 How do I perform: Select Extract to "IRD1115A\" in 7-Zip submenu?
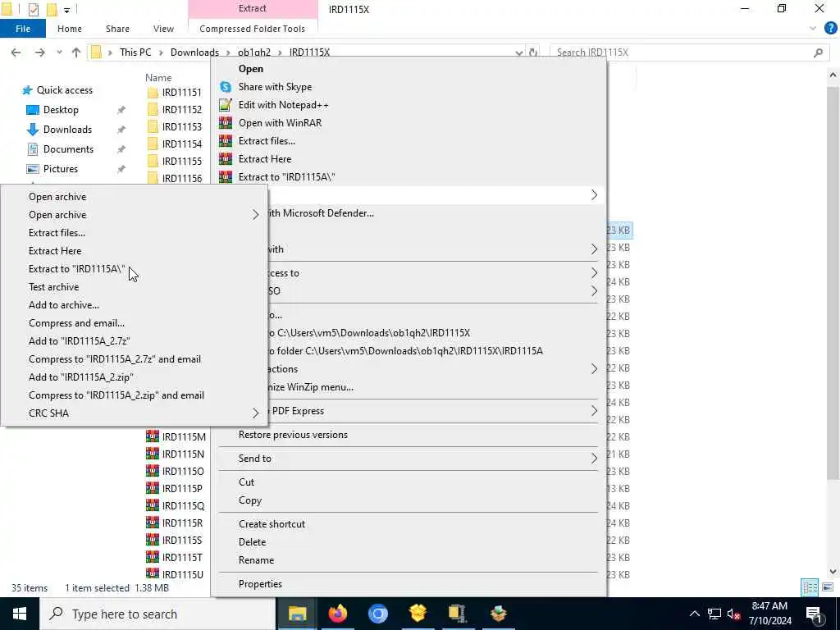[x=76, y=269]
